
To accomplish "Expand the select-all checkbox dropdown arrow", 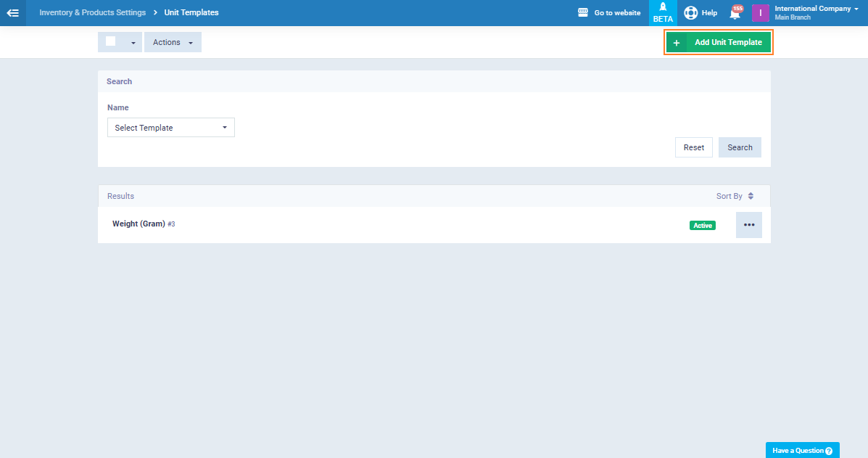I will pyautogui.click(x=133, y=43).
